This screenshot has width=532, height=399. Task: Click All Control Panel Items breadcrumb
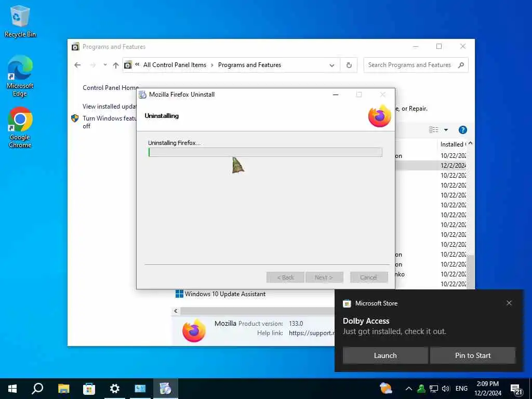coord(175,65)
